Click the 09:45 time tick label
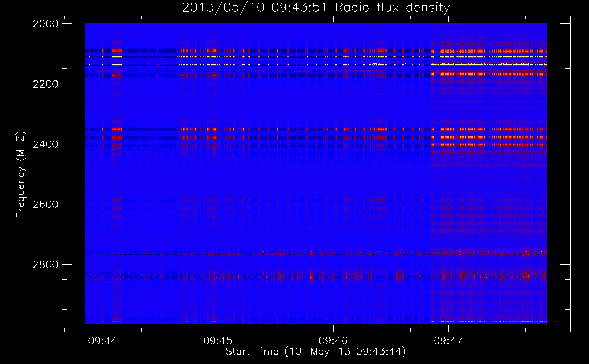 218,341
